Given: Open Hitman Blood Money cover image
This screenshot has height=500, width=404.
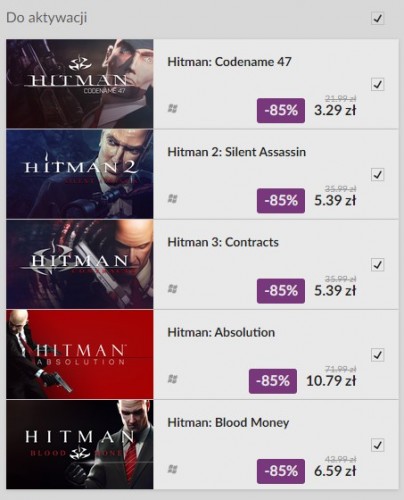Looking at the screenshot, I should click(80, 445).
